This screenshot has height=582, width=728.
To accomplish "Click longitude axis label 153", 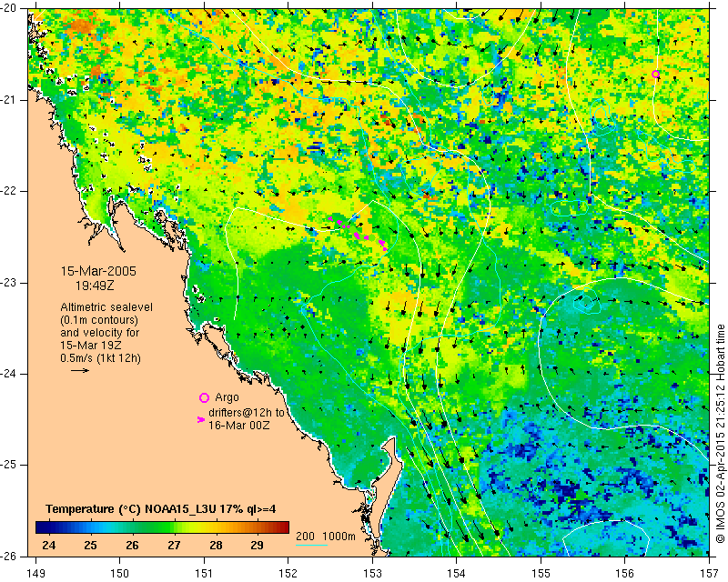I will pyautogui.click(x=372, y=574).
